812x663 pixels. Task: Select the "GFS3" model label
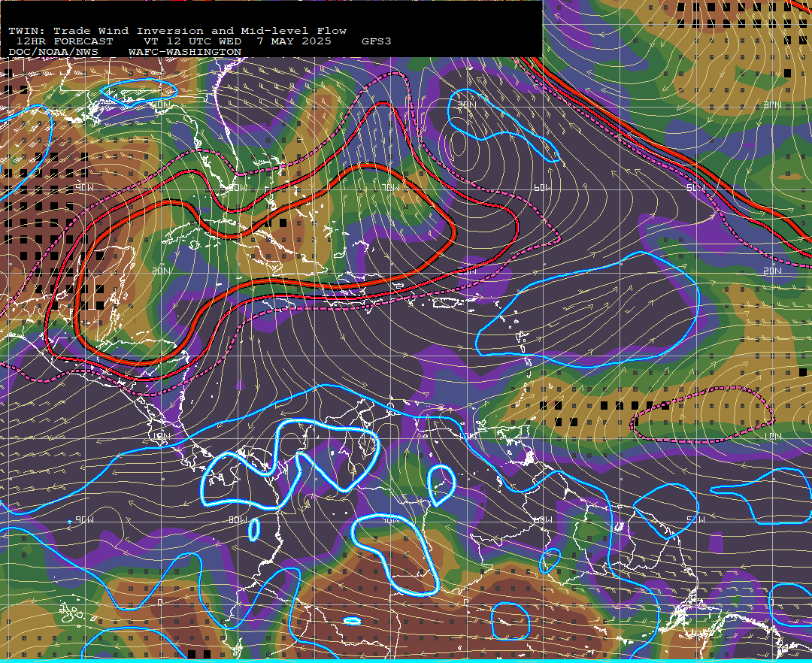(377, 41)
